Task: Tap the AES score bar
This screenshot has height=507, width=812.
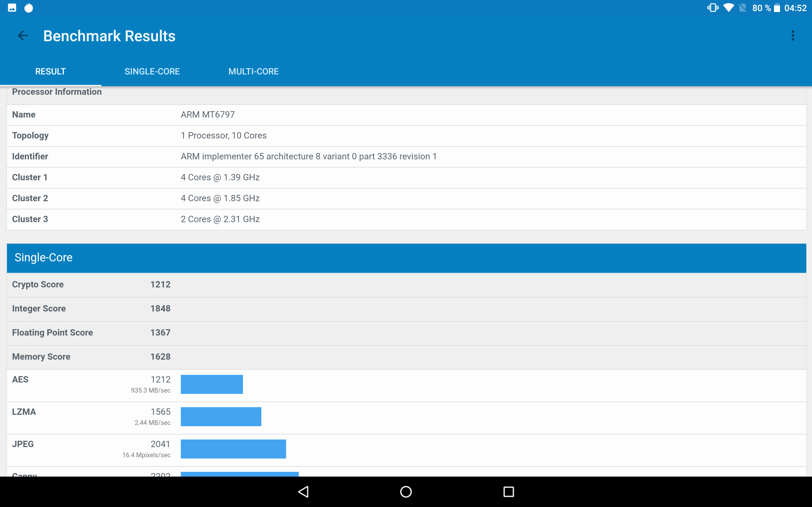Action: point(212,384)
